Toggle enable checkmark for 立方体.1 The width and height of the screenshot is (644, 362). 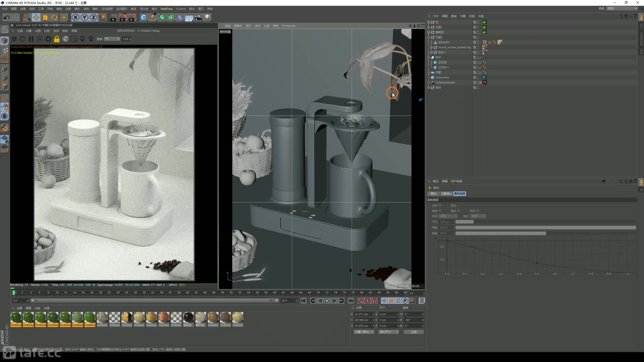[480, 67]
